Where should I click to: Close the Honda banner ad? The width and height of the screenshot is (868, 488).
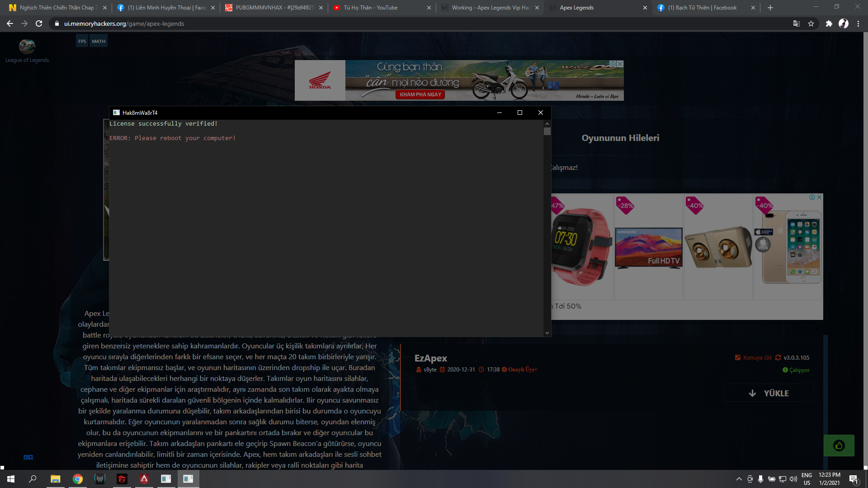tap(620, 64)
